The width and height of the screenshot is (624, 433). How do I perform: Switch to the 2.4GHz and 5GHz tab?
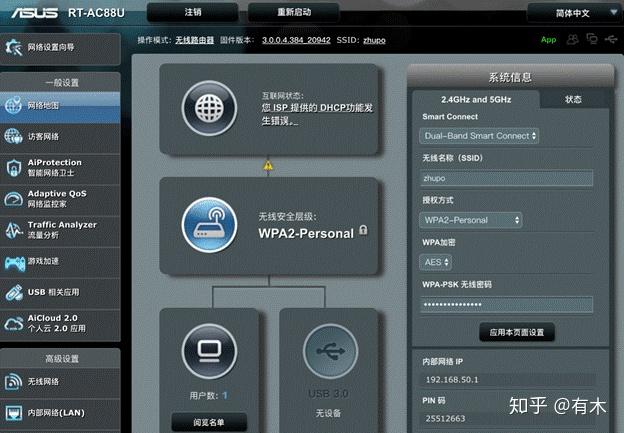pos(476,99)
